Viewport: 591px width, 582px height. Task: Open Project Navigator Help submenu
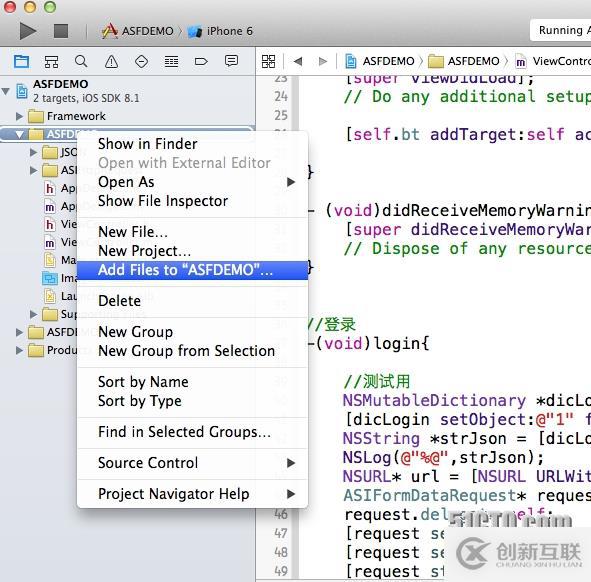[192, 494]
